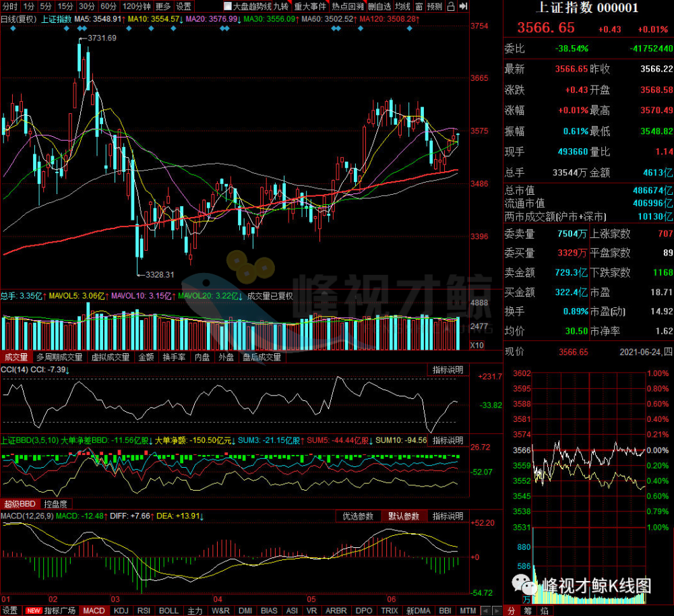Select the KDJ indicator tab
The image size is (674, 616).
pyautogui.click(x=121, y=611)
